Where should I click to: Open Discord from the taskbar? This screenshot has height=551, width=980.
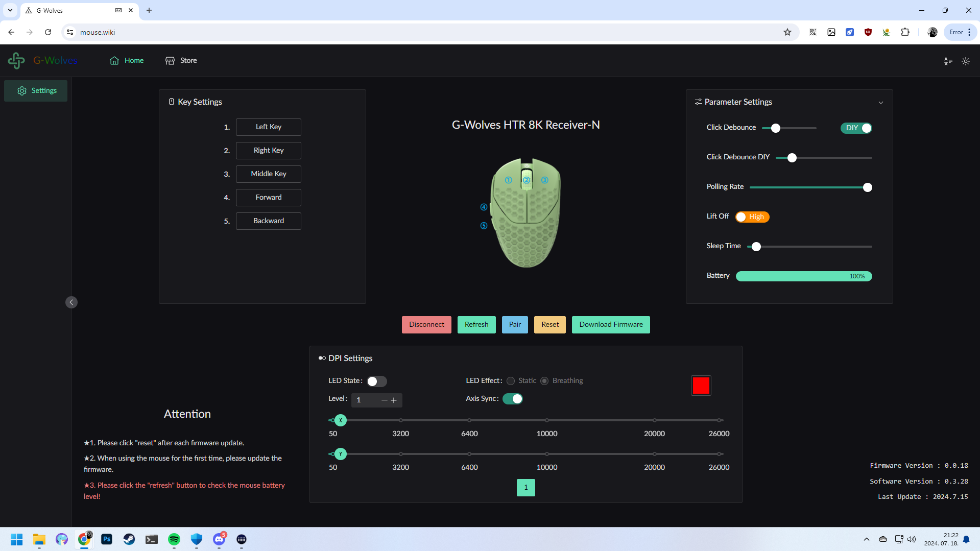point(219,539)
